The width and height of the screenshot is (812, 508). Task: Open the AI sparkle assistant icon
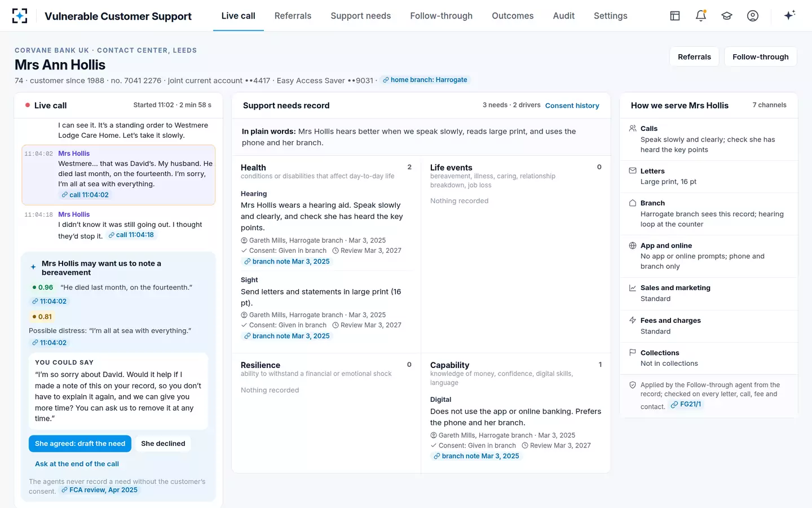(789, 15)
